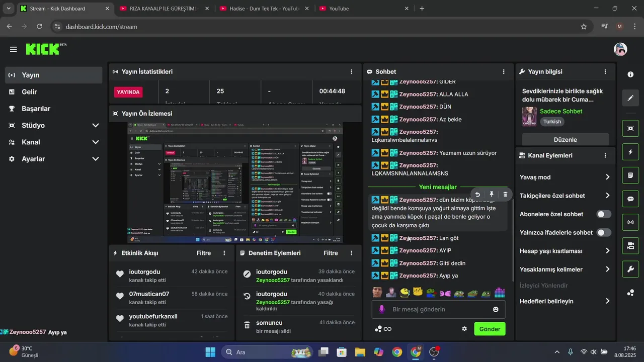Image resolution: width=644 pixels, height=362 pixels.
Task: Open the emoji picker in chat input
Action: tap(496, 309)
